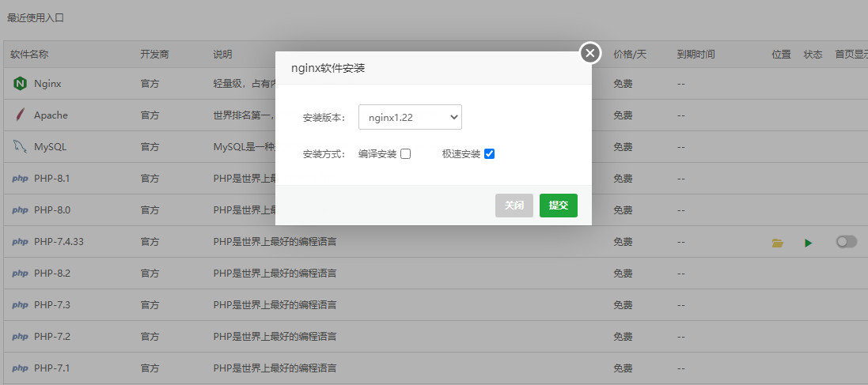
Task: Open the PHP-7.4.33 folder location icon
Action: [778, 243]
